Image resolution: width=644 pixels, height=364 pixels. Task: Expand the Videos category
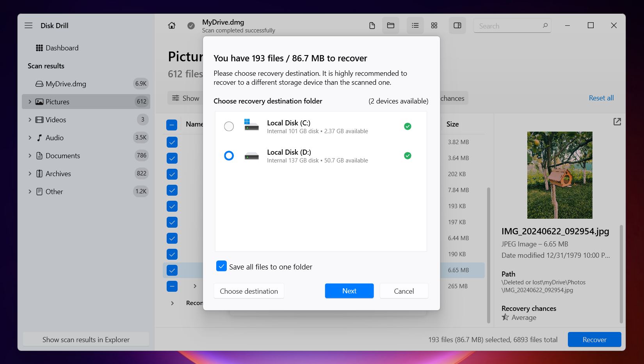tap(30, 120)
